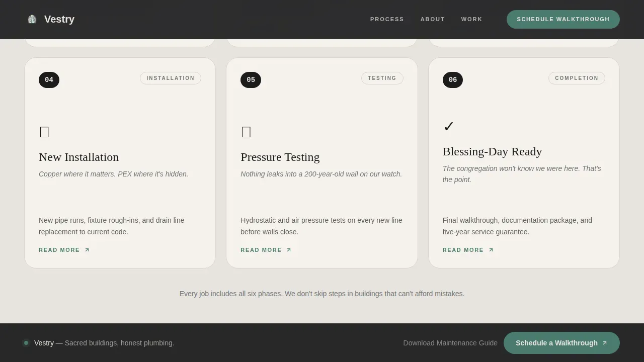Click 'Copper where it matters' tagline

[114, 174]
